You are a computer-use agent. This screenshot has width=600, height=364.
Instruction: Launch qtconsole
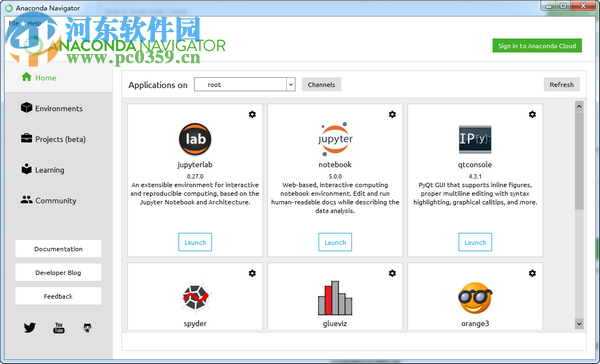coord(475,242)
